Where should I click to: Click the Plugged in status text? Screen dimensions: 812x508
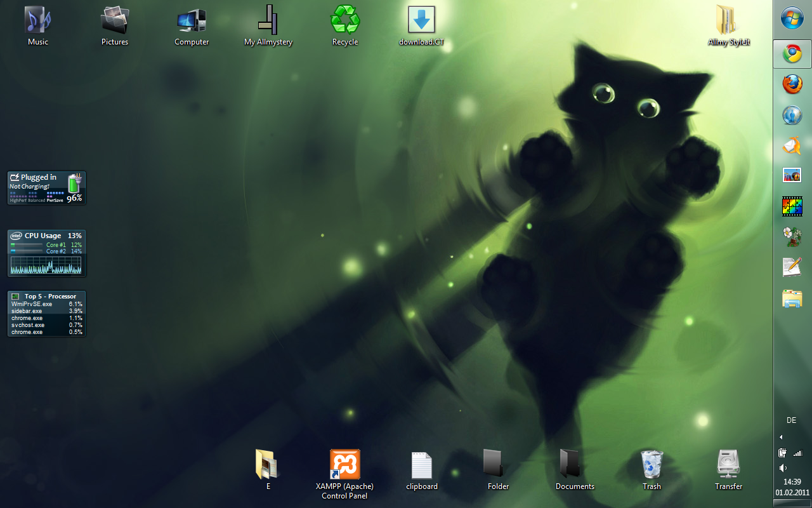(x=38, y=177)
